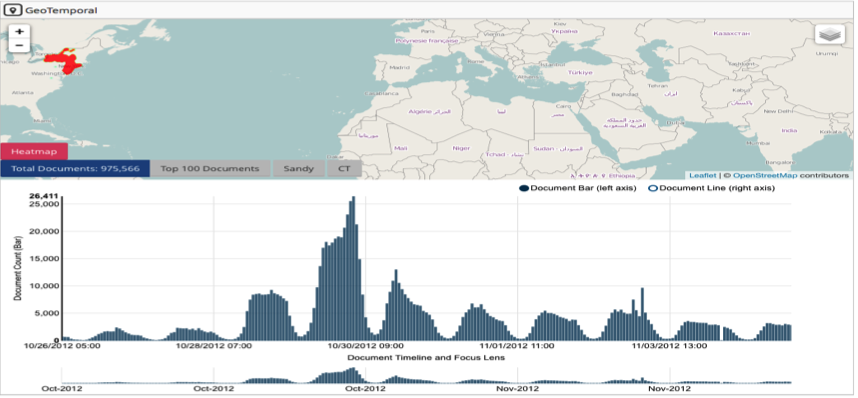Zoom in on the map
Screen dimensions: 858x398
pyautogui.click(x=19, y=32)
